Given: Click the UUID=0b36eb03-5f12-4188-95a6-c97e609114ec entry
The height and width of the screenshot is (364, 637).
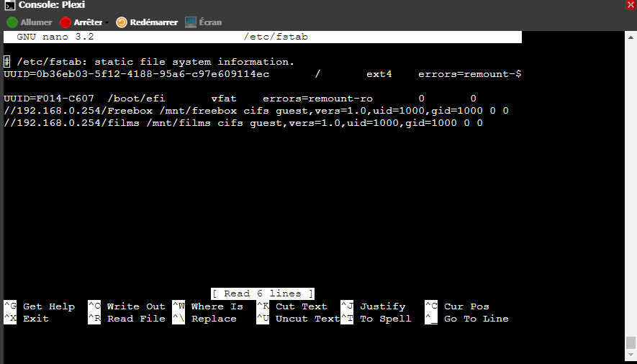Looking at the screenshot, I should tap(137, 74).
